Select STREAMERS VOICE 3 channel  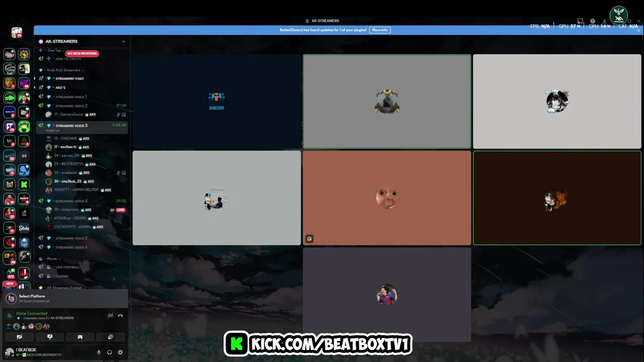[x=82, y=127]
